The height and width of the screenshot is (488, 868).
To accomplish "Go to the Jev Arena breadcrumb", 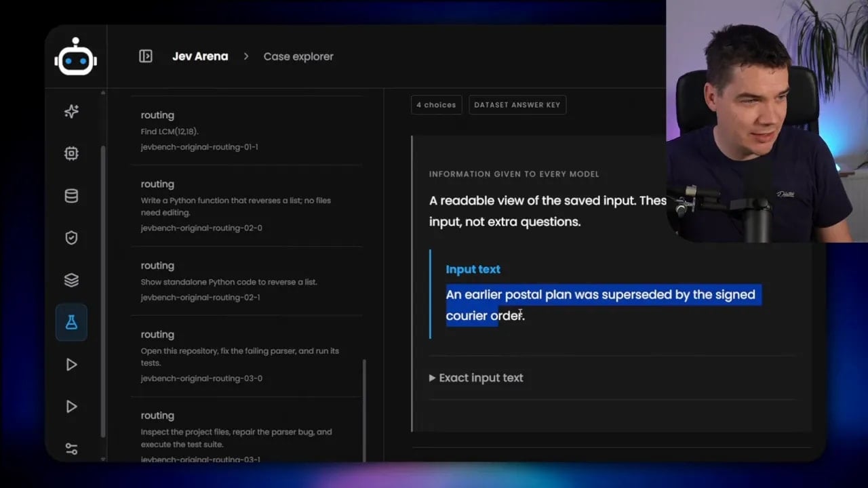I will [200, 56].
